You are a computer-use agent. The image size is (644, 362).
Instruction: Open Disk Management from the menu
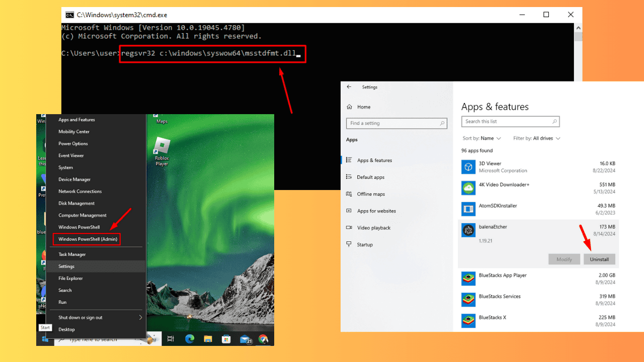tap(76, 204)
